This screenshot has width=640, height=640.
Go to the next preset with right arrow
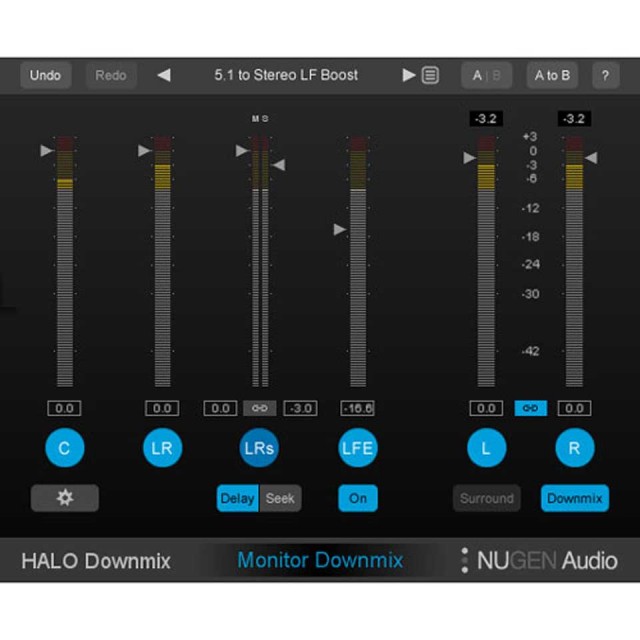coord(409,75)
